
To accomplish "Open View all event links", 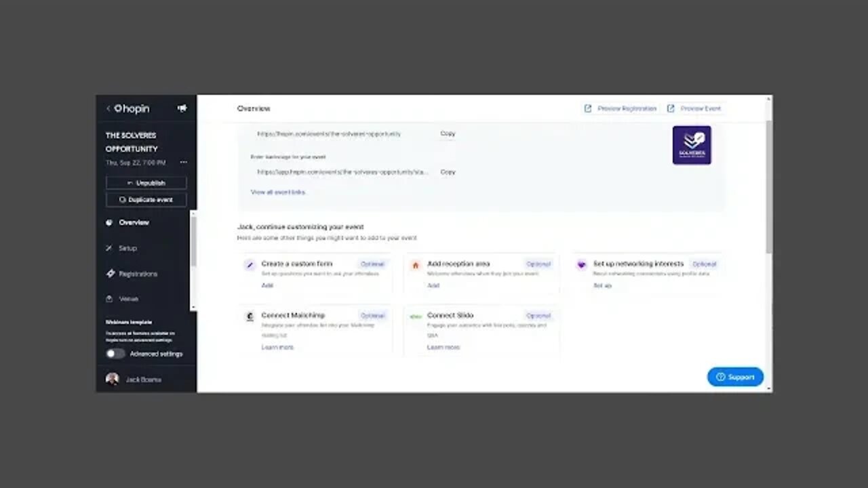I will click(x=277, y=192).
